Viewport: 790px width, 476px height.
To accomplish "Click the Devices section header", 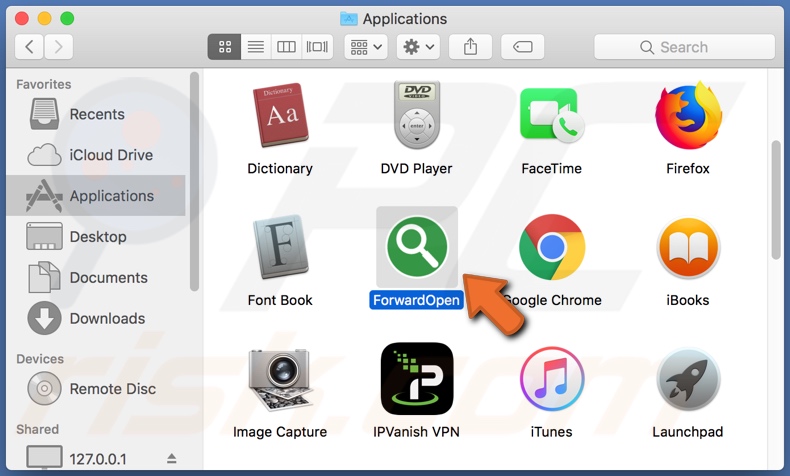I will pyautogui.click(x=40, y=359).
